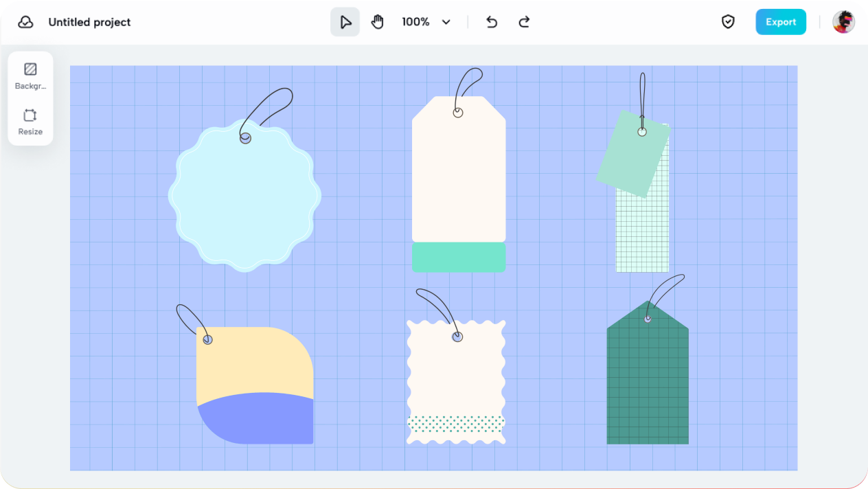
Task: Open the 100% zoom level dropdown
Action: [426, 22]
